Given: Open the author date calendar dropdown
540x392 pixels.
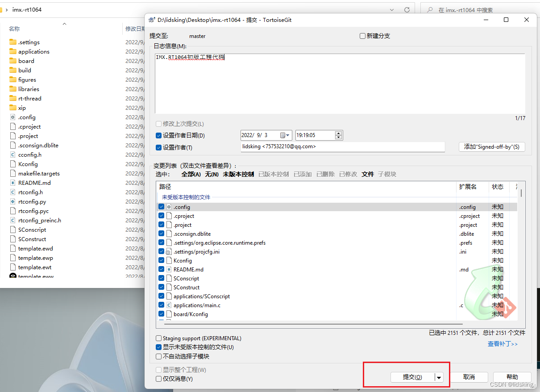Looking at the screenshot, I should click(x=285, y=135).
